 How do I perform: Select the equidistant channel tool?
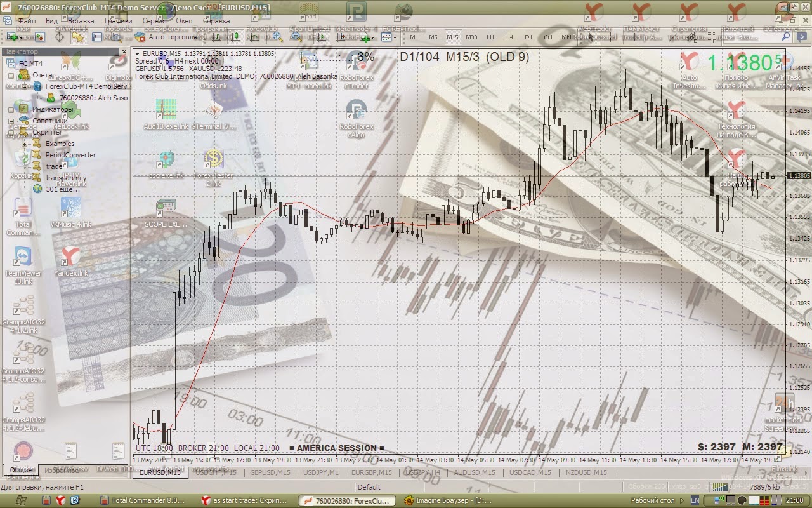(x=691, y=37)
